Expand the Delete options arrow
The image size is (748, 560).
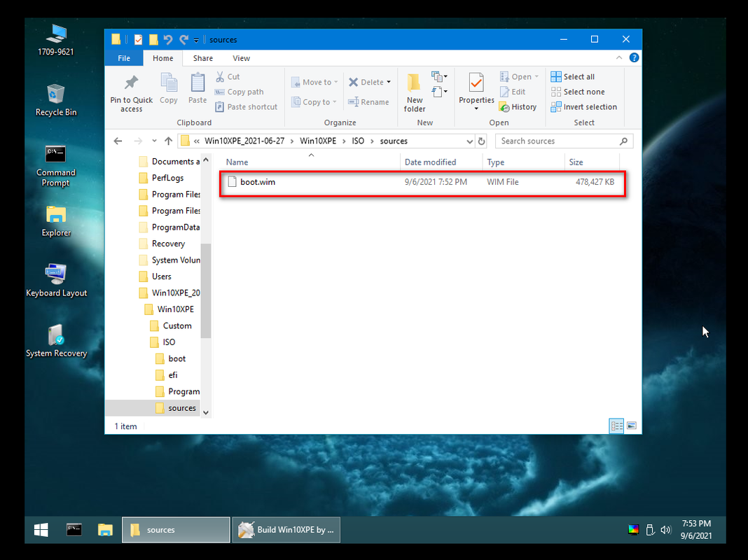[389, 82]
